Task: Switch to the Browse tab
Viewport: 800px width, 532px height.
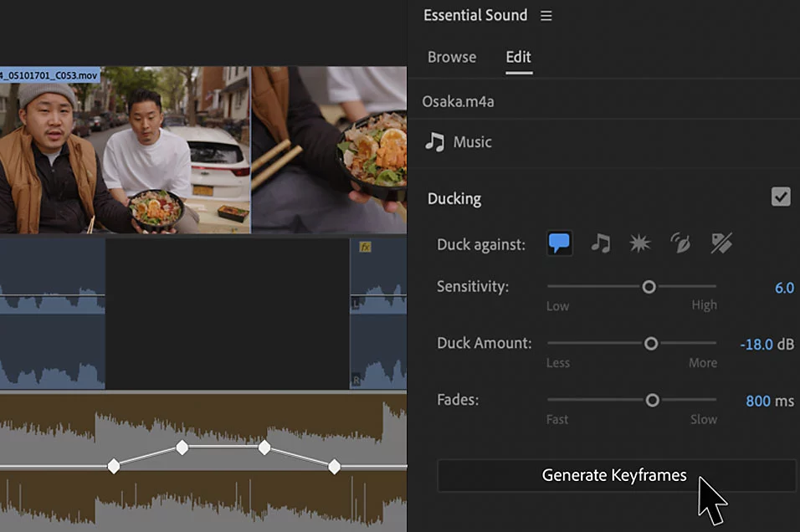Action: tap(452, 57)
